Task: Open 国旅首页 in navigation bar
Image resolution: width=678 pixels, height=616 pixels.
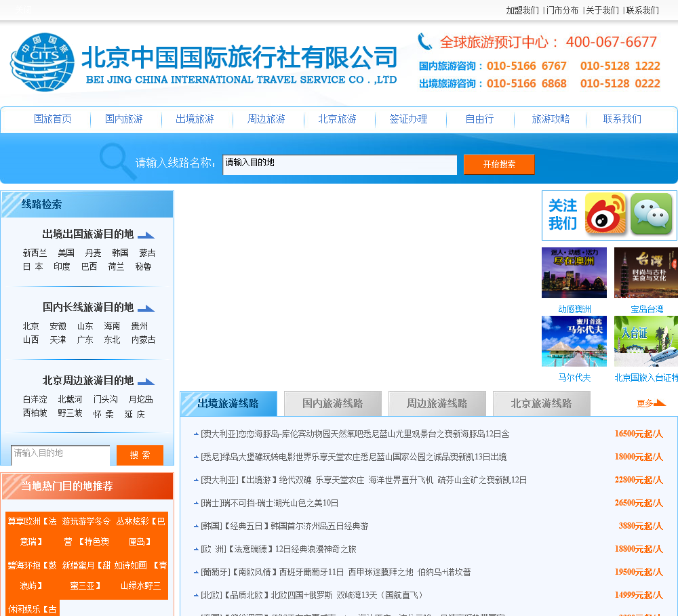Action: [x=53, y=119]
